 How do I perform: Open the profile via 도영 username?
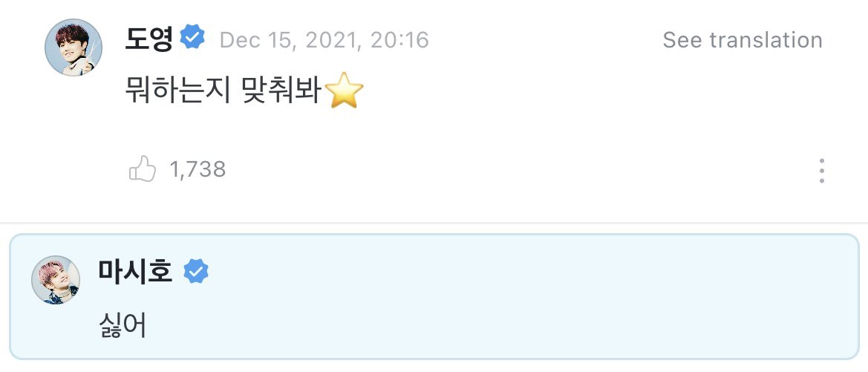(x=149, y=38)
